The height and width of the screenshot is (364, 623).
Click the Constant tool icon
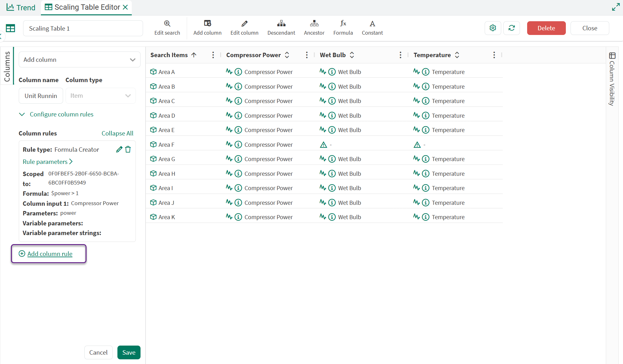pos(372,23)
